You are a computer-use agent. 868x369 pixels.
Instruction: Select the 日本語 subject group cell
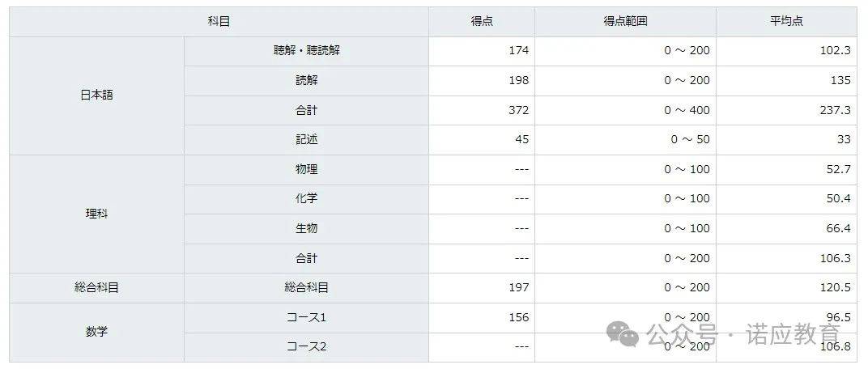[x=97, y=95]
